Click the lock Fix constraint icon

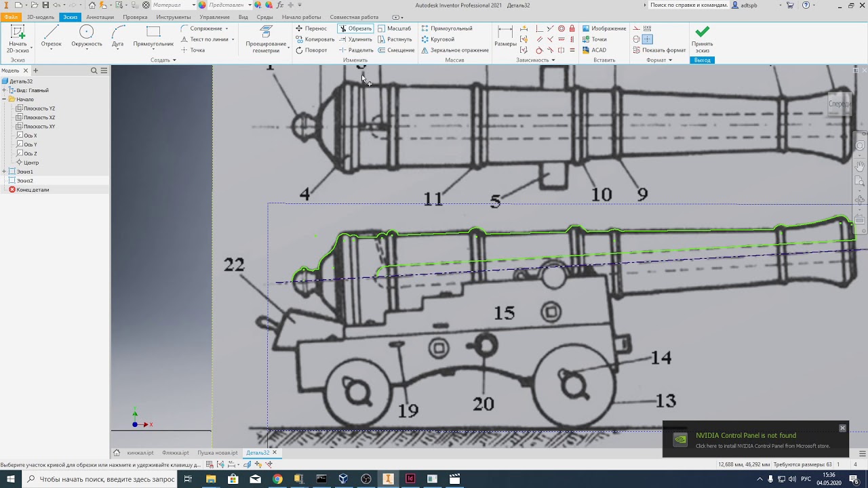point(572,28)
